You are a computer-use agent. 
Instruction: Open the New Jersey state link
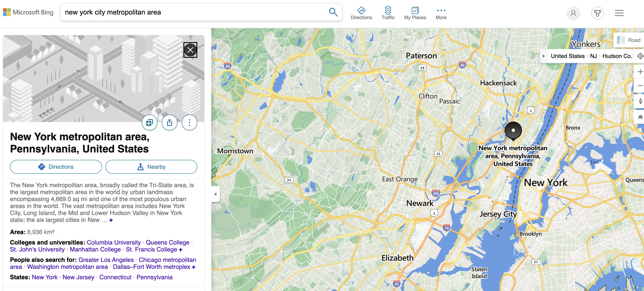(78, 277)
